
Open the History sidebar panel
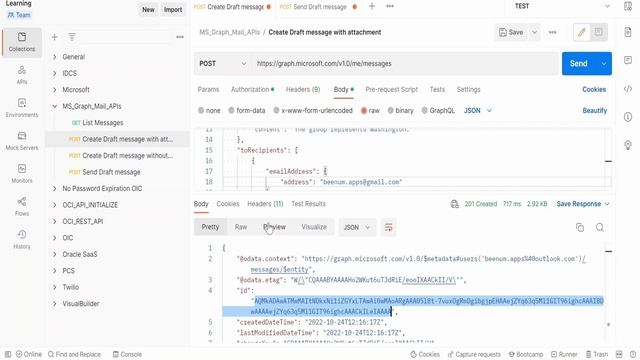pos(22,239)
